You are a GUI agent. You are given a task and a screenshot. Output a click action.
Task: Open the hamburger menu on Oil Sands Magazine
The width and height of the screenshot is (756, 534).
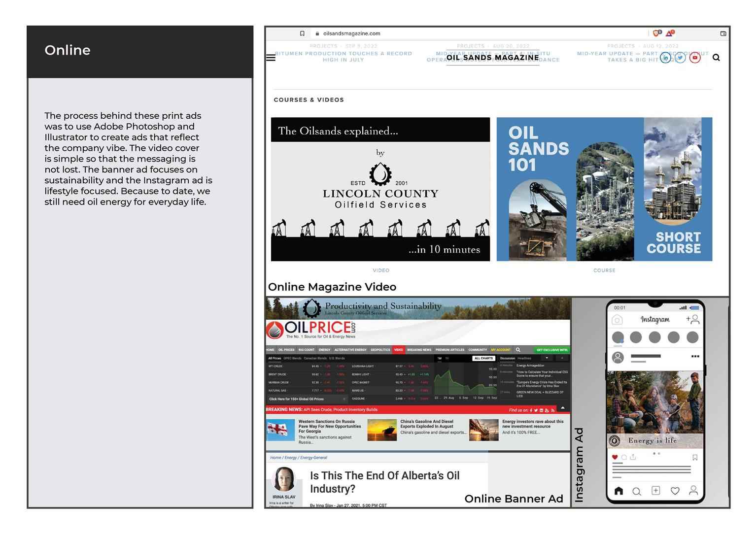(271, 58)
